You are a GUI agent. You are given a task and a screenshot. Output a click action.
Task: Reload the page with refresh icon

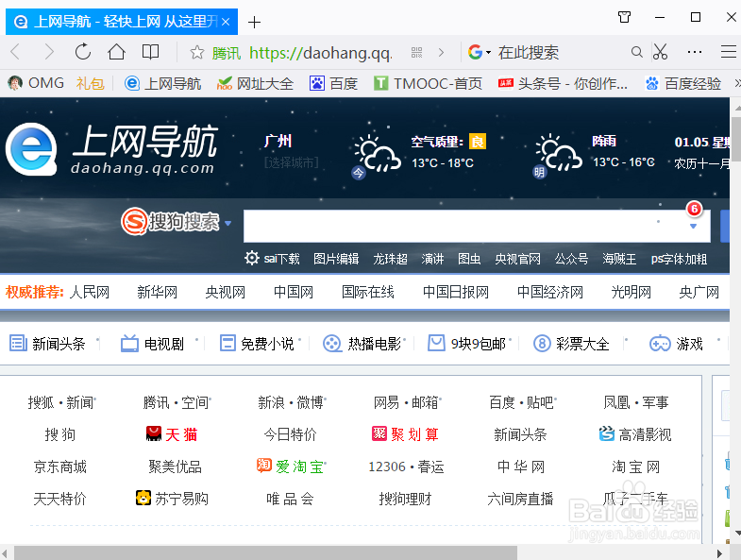[x=83, y=52]
